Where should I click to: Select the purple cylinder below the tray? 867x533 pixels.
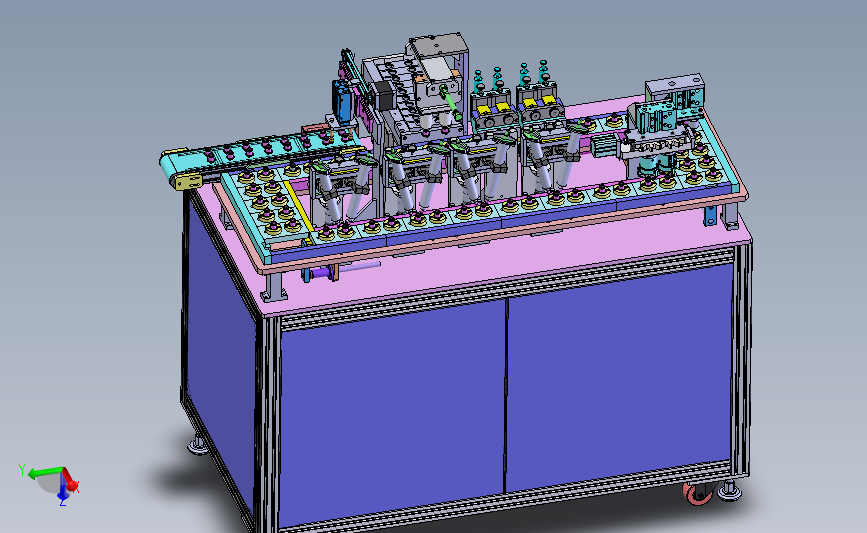coord(320,273)
